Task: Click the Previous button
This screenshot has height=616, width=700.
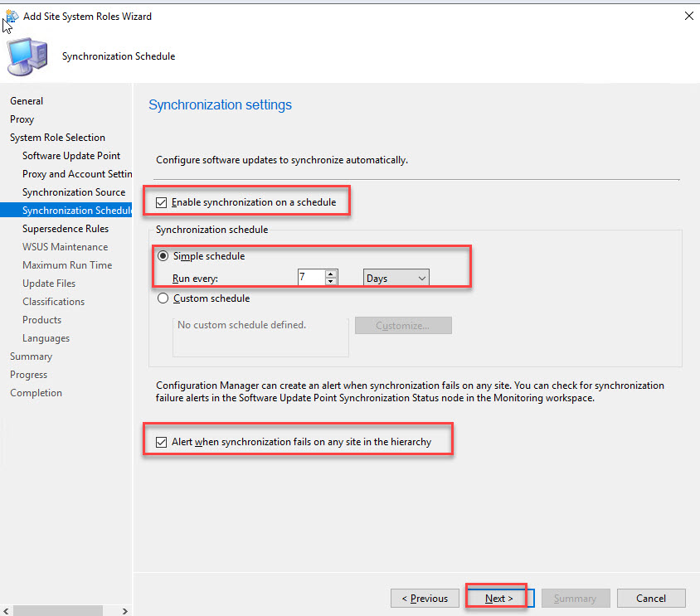Action: 425,599
